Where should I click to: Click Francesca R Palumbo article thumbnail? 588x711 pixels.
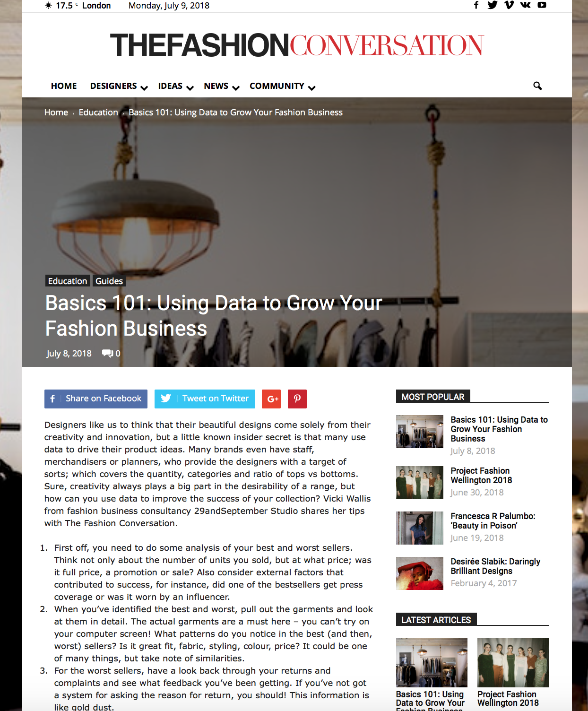(420, 528)
